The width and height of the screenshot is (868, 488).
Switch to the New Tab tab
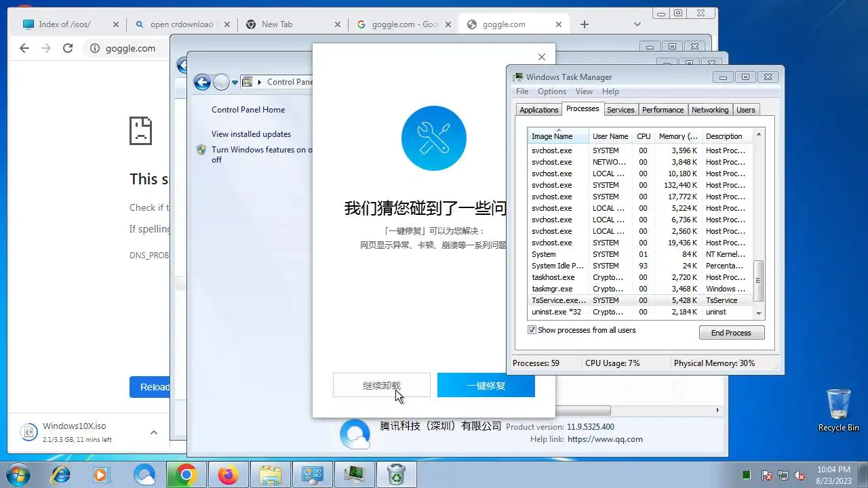click(292, 24)
